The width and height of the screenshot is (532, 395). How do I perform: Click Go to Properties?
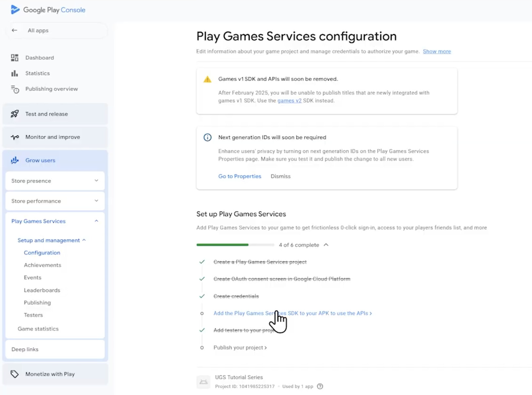pos(239,176)
